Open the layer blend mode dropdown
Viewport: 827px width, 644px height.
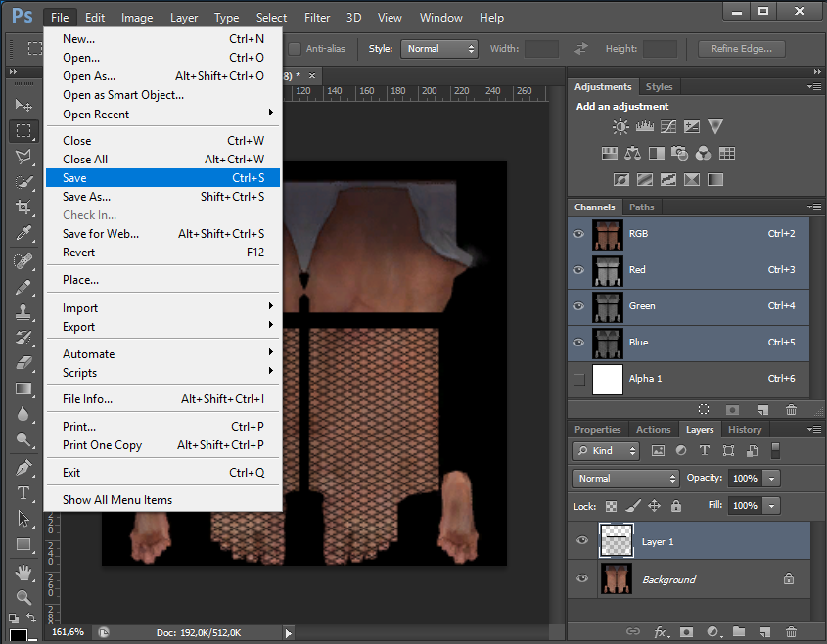coord(626,479)
